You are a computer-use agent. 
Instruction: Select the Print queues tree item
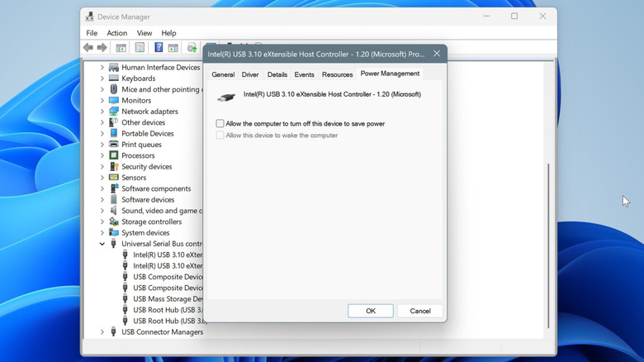(x=141, y=145)
